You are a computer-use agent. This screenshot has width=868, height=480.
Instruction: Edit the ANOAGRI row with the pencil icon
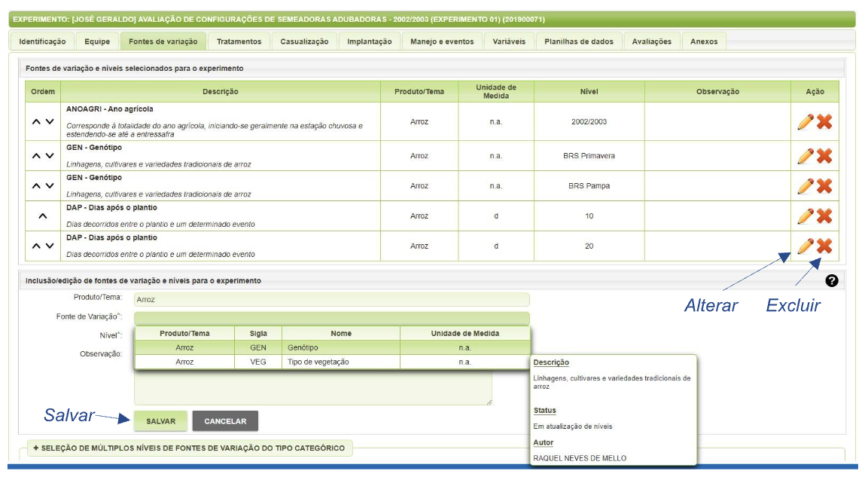coord(806,122)
